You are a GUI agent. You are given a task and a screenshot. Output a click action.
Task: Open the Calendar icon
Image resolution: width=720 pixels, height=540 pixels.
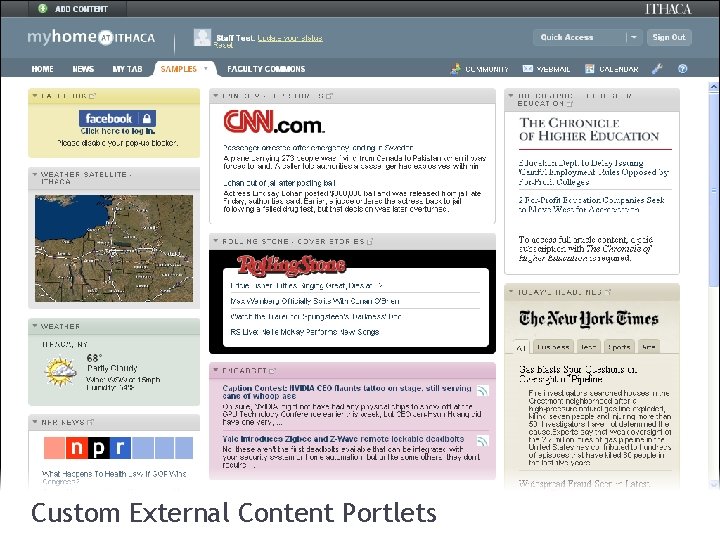click(x=590, y=69)
